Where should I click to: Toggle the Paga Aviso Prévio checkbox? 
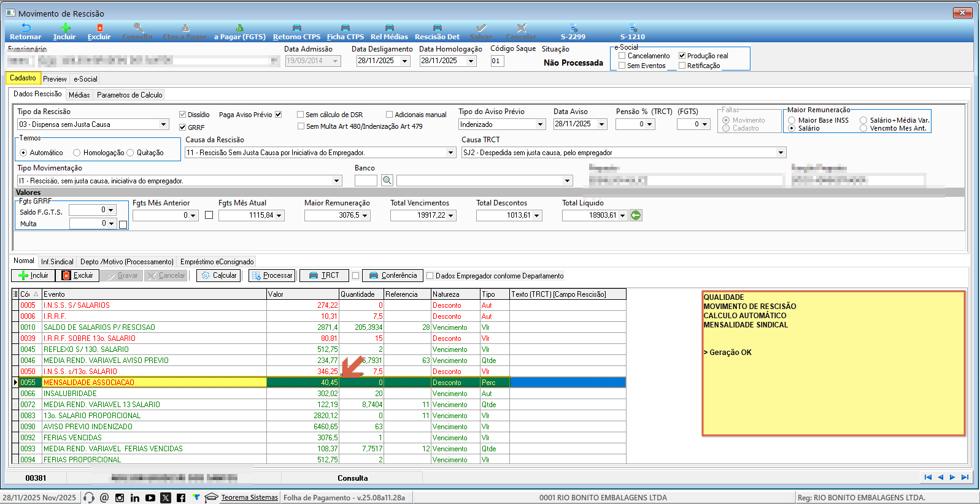click(279, 115)
